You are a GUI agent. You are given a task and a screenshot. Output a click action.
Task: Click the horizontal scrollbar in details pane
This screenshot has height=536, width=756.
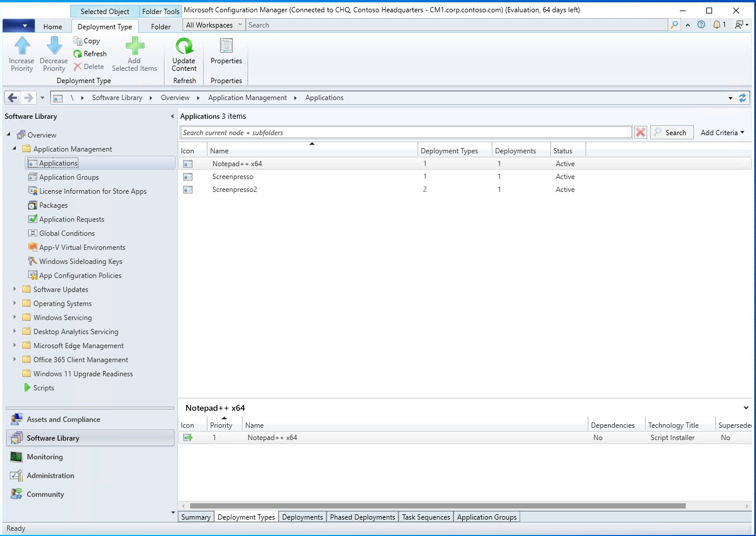click(x=438, y=506)
